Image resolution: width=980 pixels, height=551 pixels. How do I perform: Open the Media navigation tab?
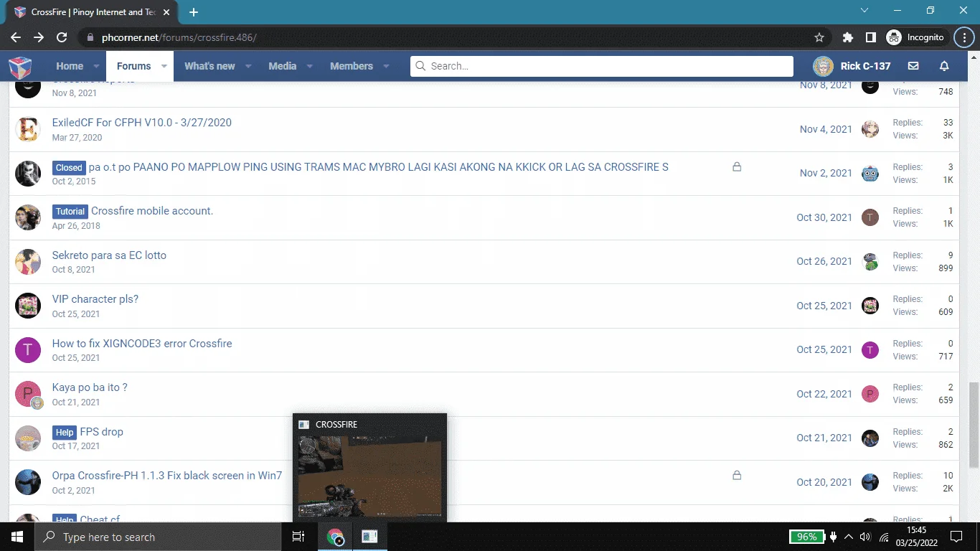[x=283, y=66]
